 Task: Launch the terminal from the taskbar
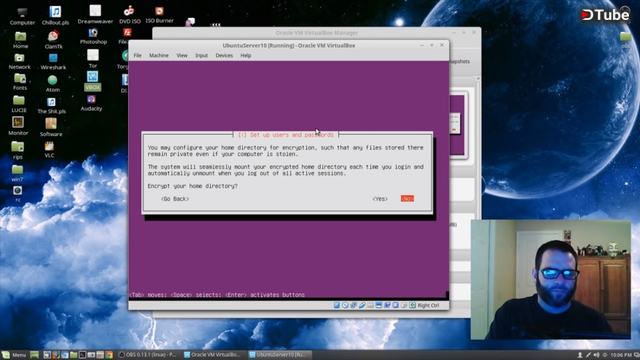click(x=82, y=355)
